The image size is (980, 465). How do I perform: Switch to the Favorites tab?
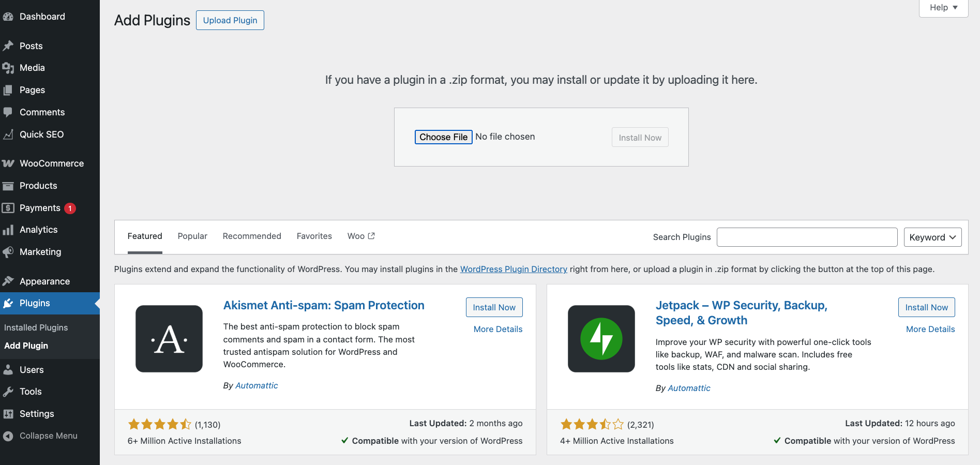[x=314, y=236]
